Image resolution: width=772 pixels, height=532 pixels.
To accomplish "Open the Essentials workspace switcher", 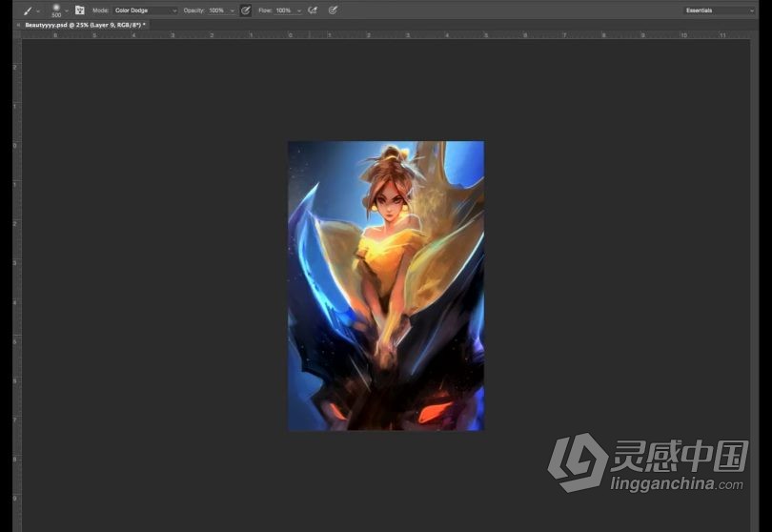I will [x=719, y=10].
